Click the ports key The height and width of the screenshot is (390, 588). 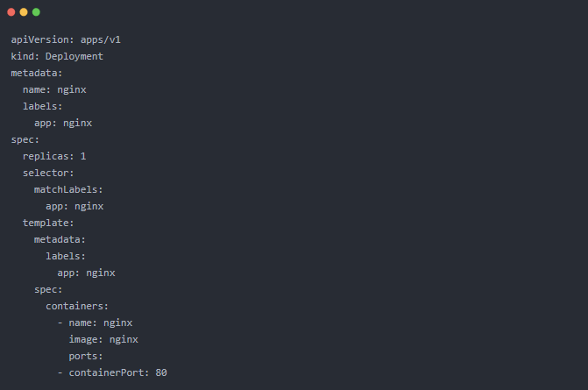pos(86,356)
